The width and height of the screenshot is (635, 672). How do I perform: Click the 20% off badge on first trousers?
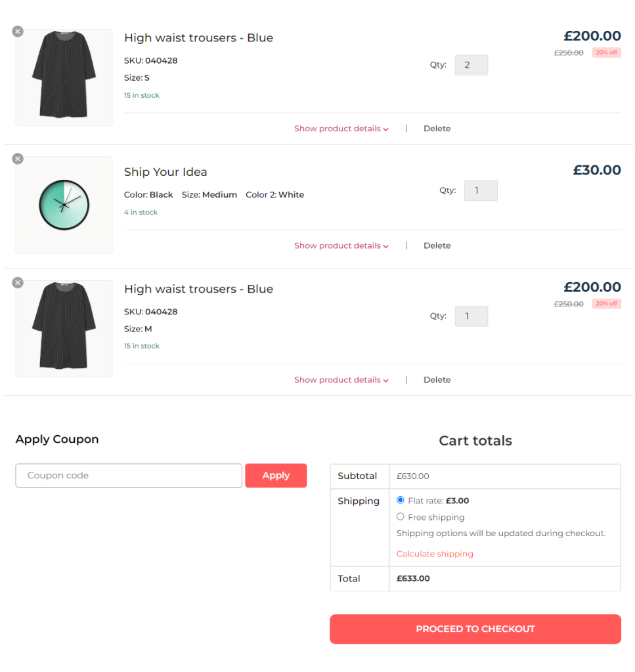click(x=606, y=52)
